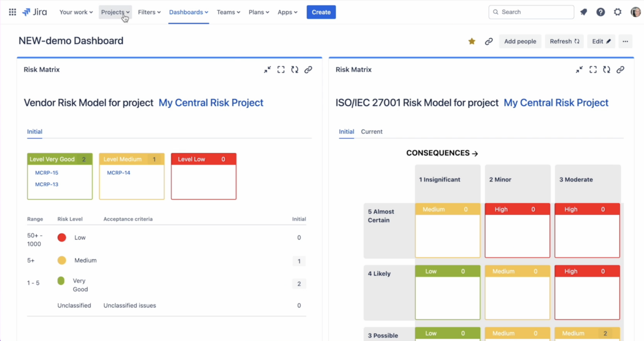Collapse the Vendor Risk Matrix gadget
Image resolution: width=644 pixels, height=341 pixels.
267,69
